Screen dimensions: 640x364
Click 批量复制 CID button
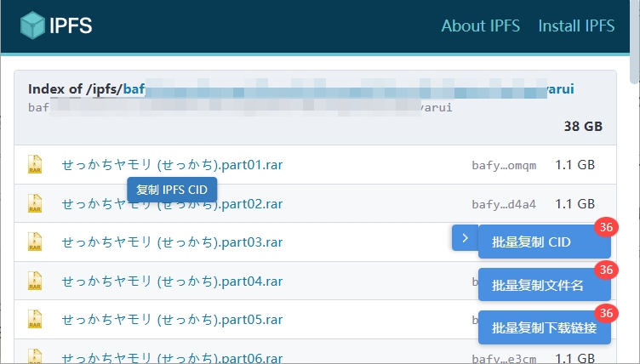pos(544,242)
